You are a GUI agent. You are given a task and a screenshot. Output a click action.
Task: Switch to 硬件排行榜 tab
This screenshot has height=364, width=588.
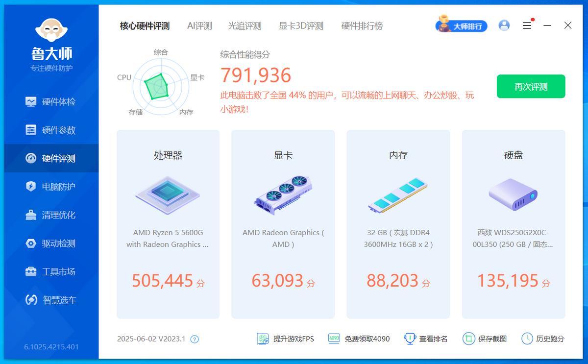(362, 26)
